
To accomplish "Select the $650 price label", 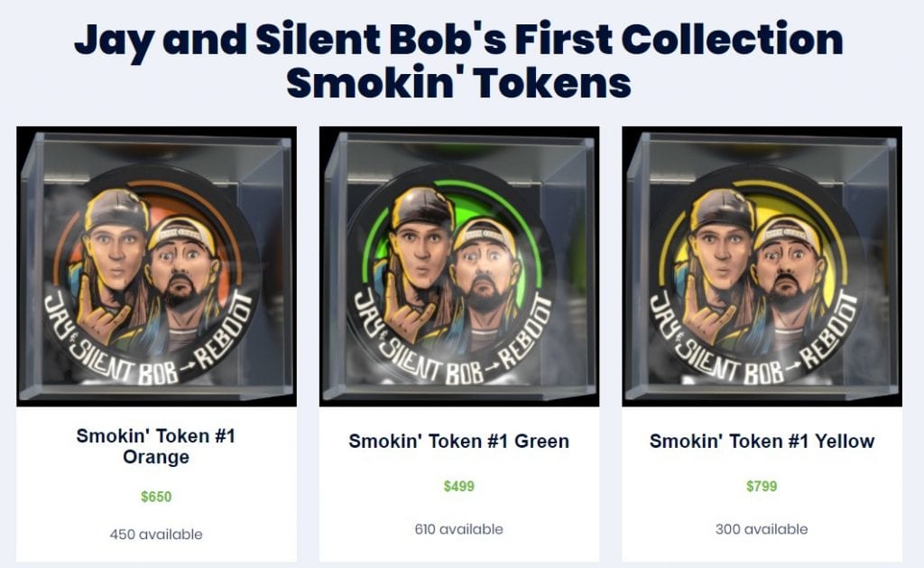I will pyautogui.click(x=156, y=497).
